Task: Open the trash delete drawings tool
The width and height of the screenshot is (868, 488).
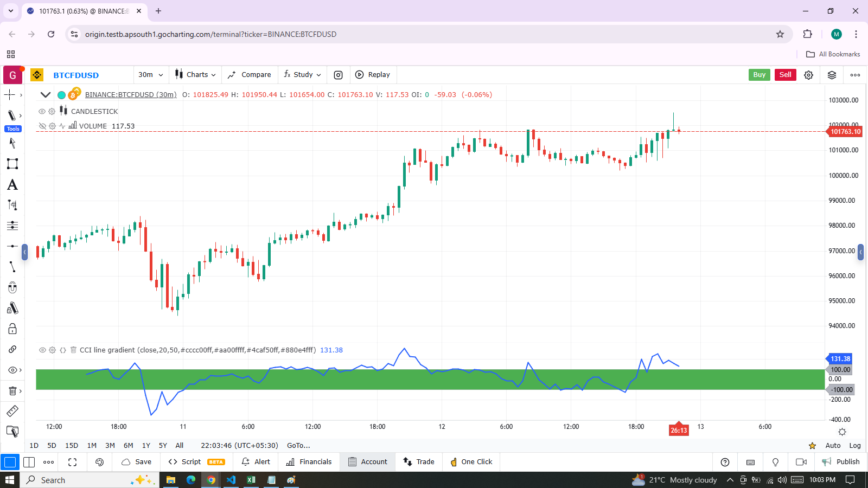Action: (x=12, y=391)
